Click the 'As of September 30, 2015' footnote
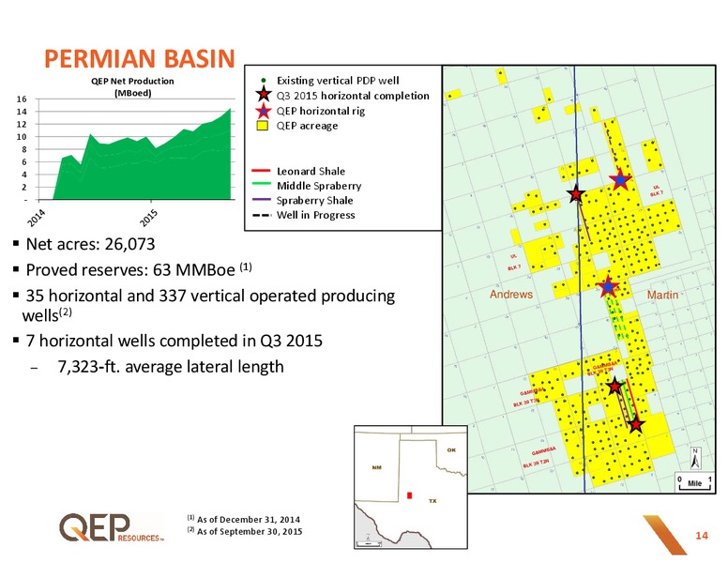 pyautogui.click(x=250, y=531)
